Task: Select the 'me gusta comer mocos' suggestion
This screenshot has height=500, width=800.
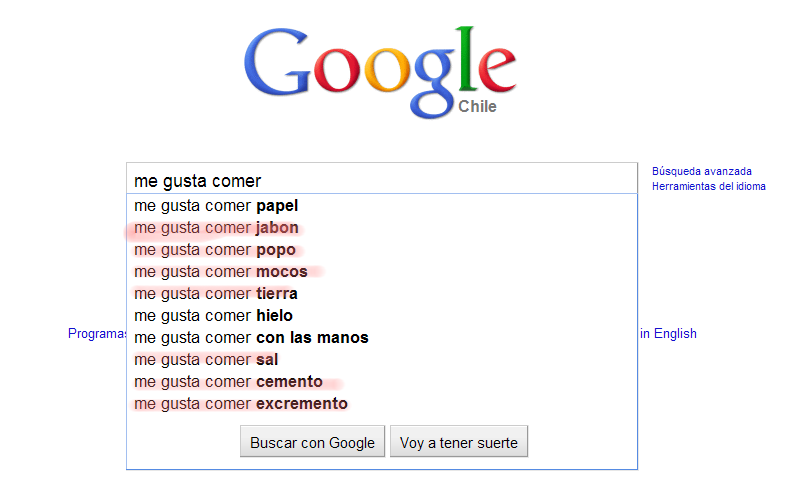Action: pyautogui.click(x=220, y=272)
